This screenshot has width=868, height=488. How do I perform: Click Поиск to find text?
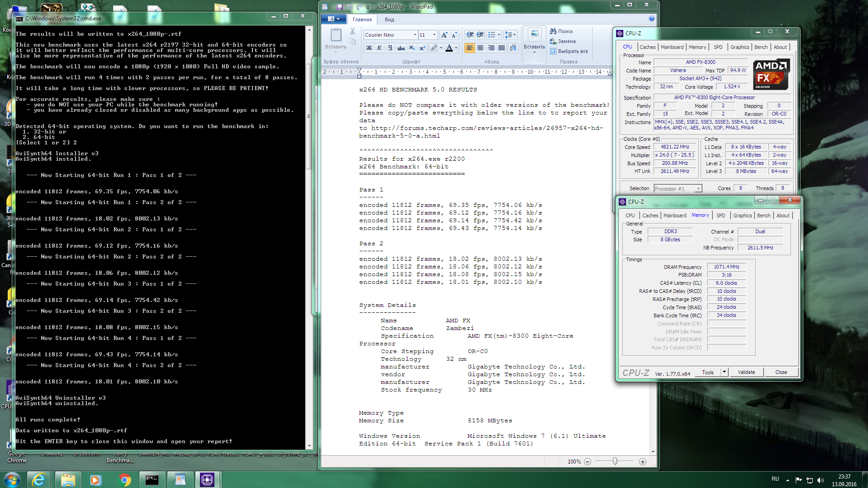tap(561, 31)
